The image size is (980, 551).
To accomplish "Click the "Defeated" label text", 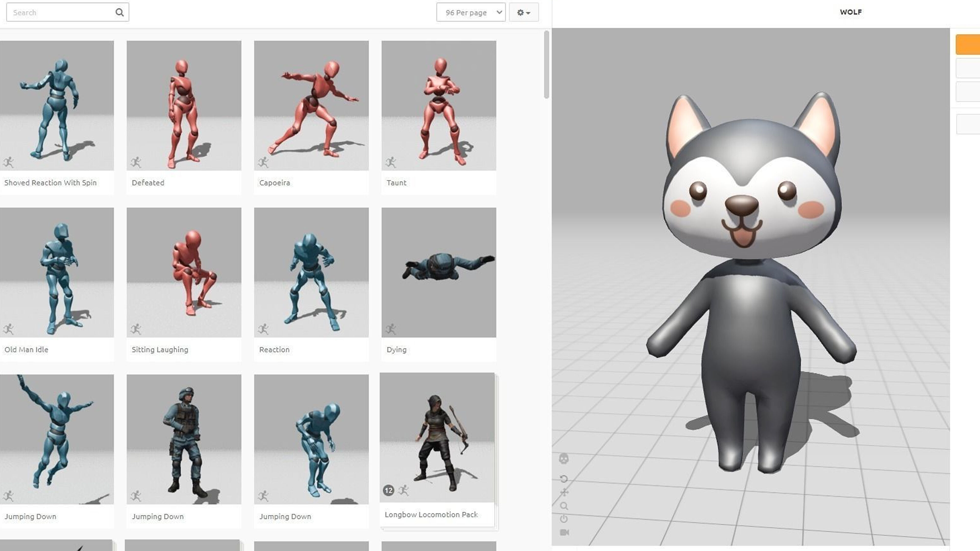I will pyautogui.click(x=148, y=183).
